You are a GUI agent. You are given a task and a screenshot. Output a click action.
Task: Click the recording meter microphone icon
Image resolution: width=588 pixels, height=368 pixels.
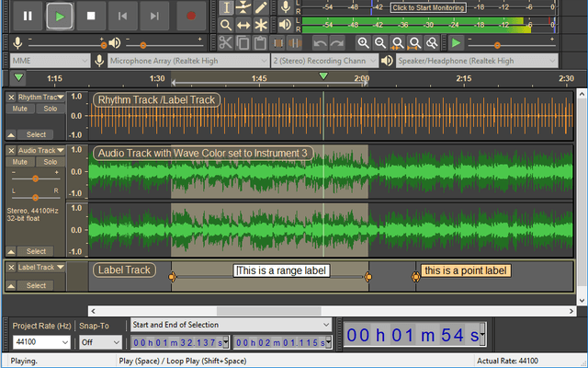click(286, 6)
